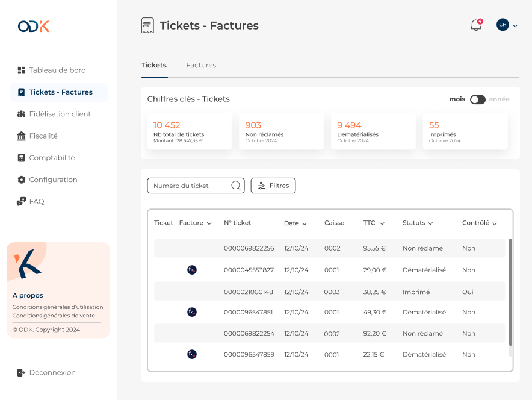Image resolution: width=532 pixels, height=400 pixels.
Task: Open the notifications bell
Action: pyautogui.click(x=477, y=25)
